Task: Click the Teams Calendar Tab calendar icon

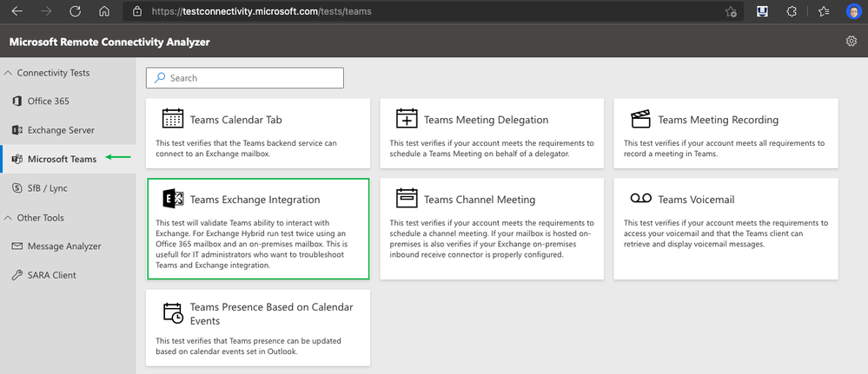Action: pos(173,118)
